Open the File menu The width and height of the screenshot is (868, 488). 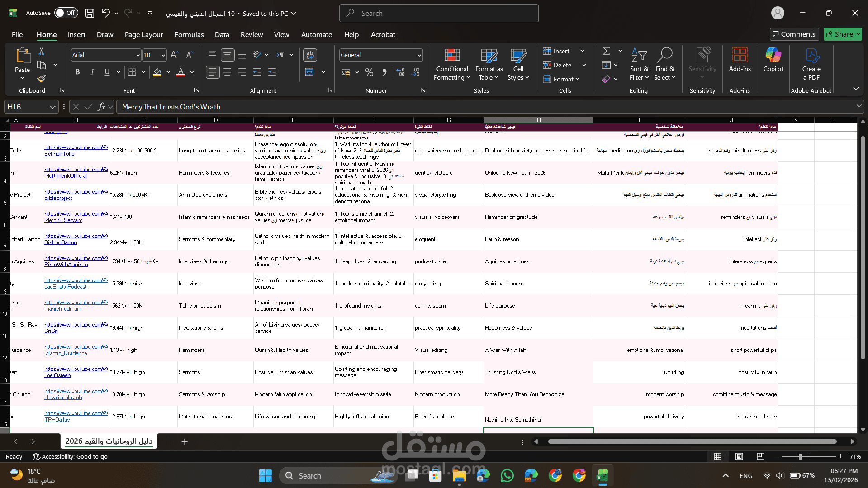17,34
